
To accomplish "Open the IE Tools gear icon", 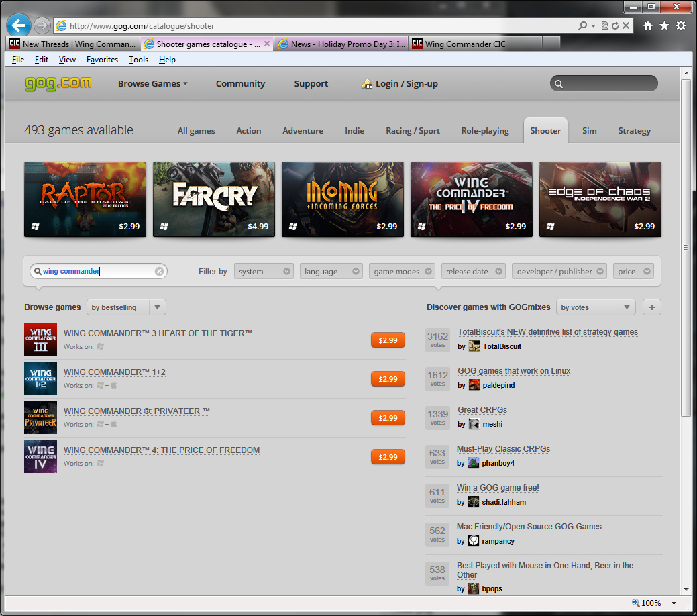I will click(681, 25).
